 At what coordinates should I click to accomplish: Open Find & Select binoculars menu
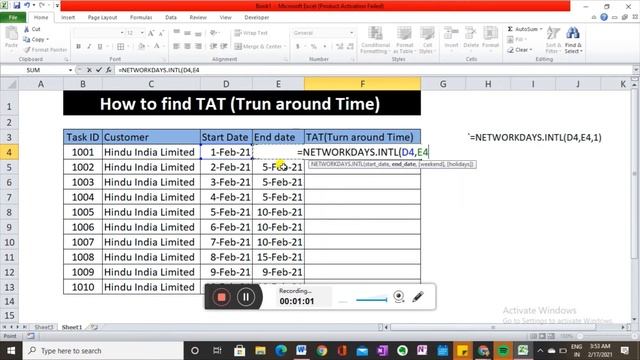click(573, 40)
